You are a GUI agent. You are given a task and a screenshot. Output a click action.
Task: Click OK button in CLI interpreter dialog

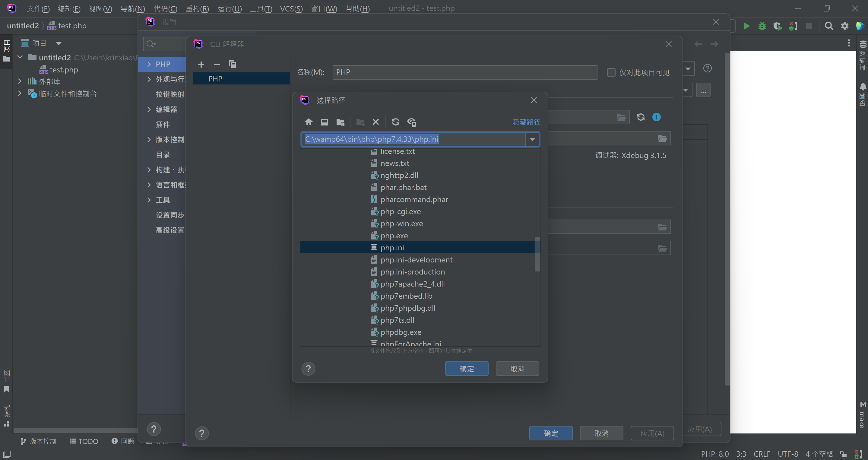coord(551,433)
